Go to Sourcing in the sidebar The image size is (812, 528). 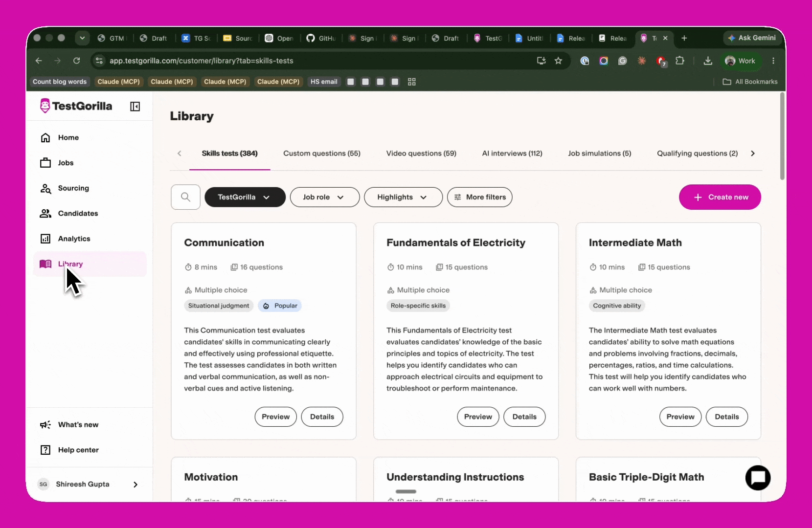73,188
